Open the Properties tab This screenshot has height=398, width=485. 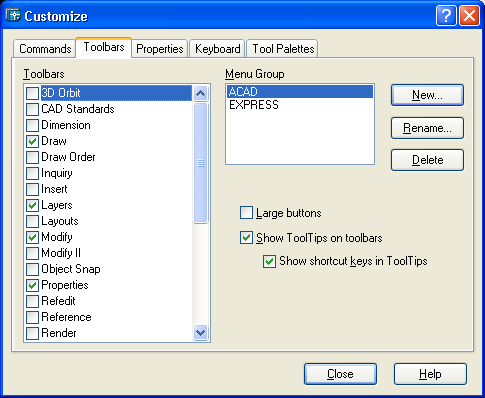[160, 49]
